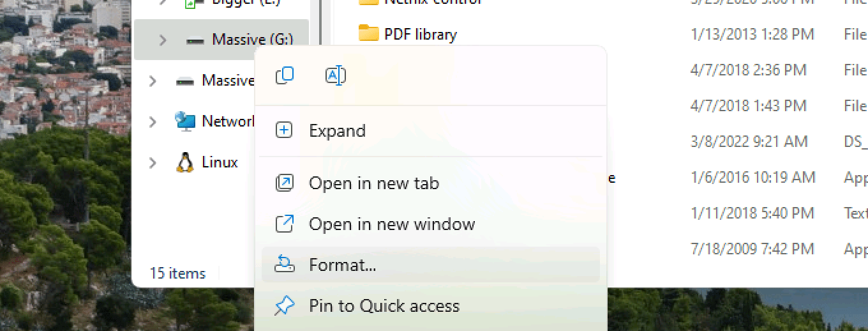Click the Format drive icon
The width and height of the screenshot is (868, 331).
click(284, 264)
